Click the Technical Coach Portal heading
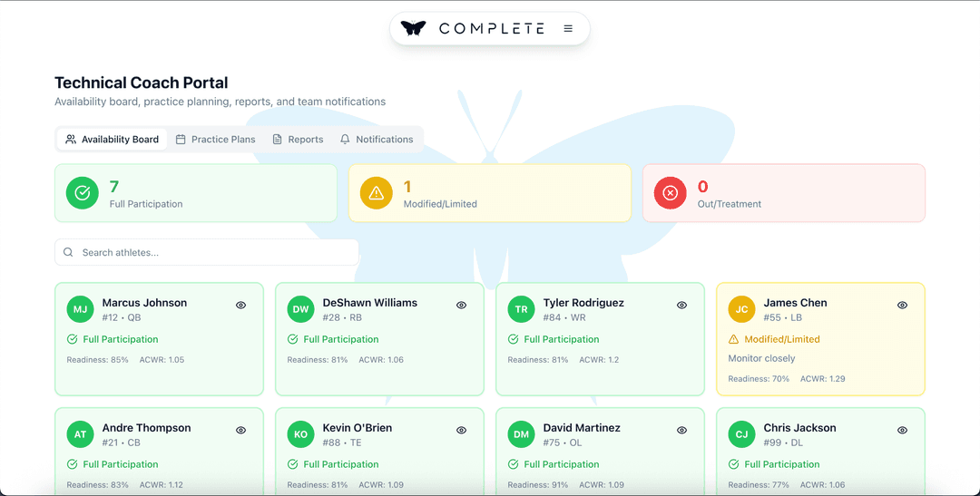 pos(142,83)
